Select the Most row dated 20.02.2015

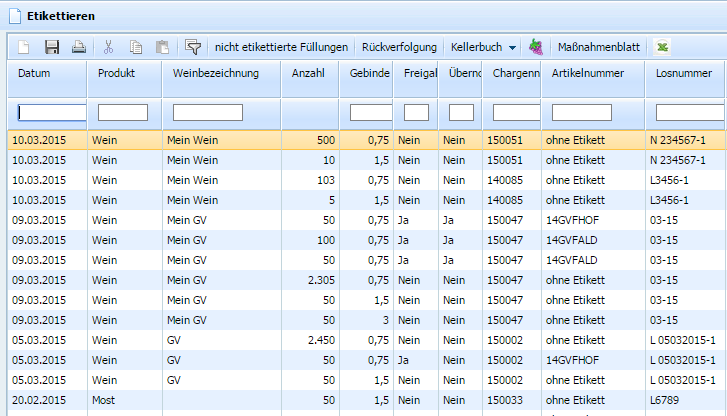click(367, 400)
